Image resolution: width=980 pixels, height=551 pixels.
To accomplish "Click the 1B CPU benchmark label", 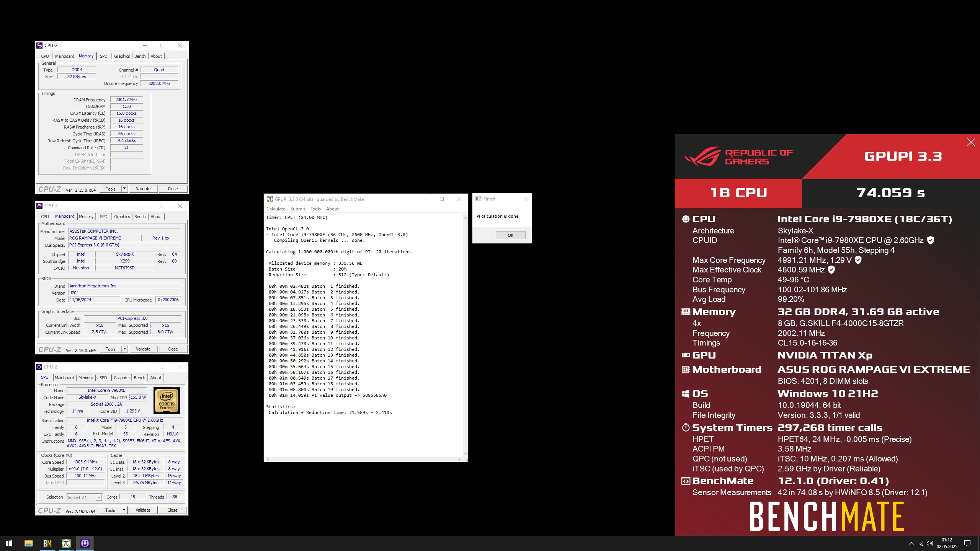I will (x=738, y=192).
